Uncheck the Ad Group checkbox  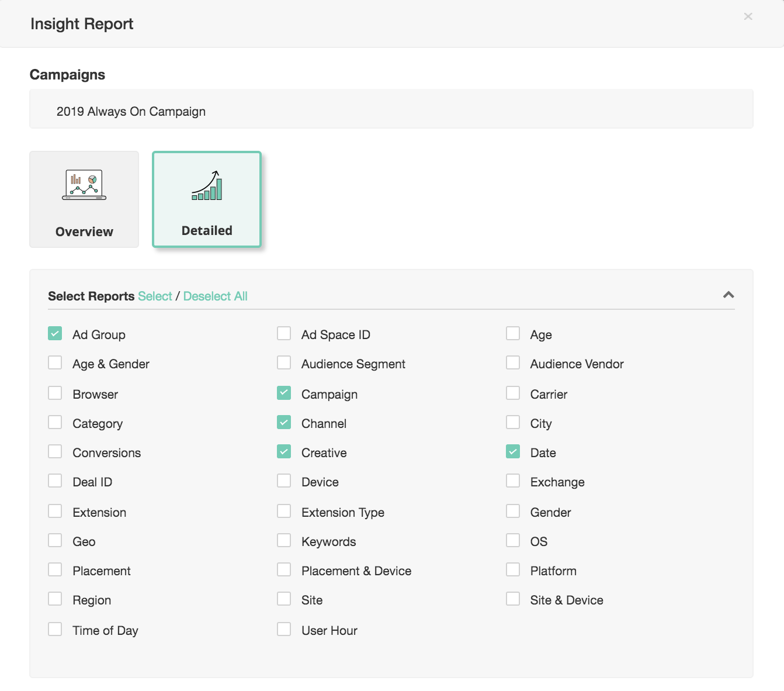[55, 334]
